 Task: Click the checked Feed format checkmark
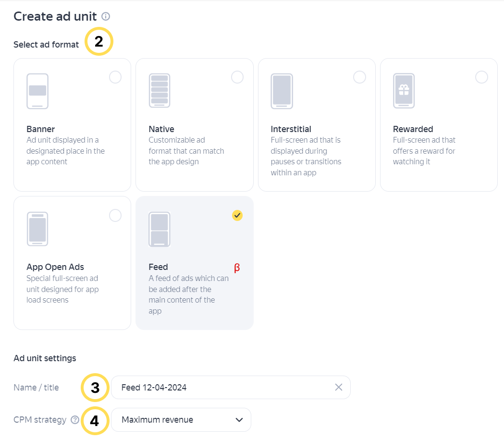(x=237, y=216)
